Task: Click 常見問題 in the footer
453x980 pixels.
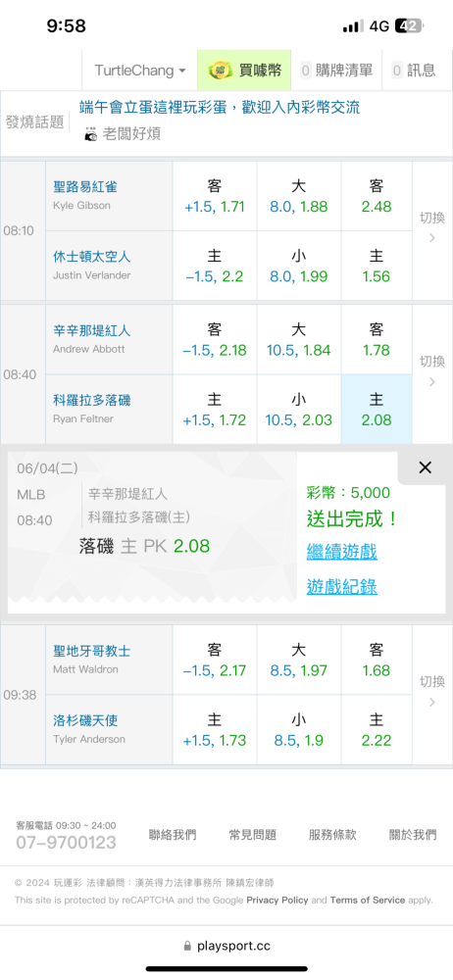Action: pyautogui.click(x=253, y=834)
